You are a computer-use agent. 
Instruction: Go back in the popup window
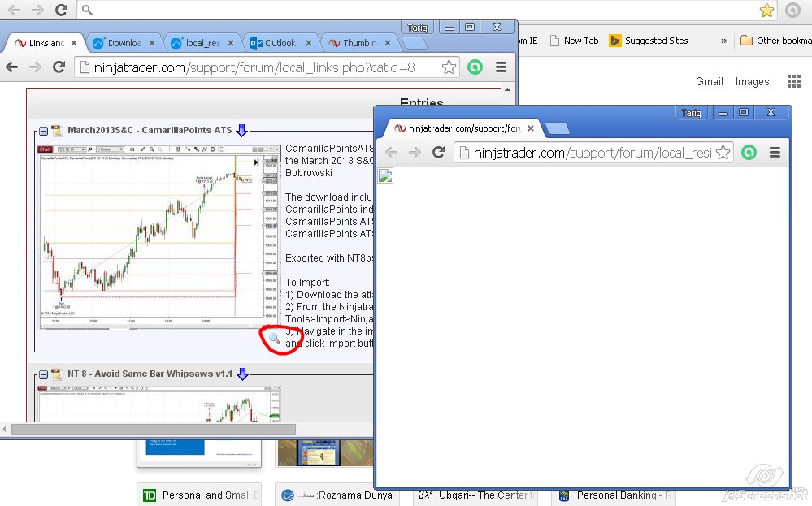[x=392, y=152]
